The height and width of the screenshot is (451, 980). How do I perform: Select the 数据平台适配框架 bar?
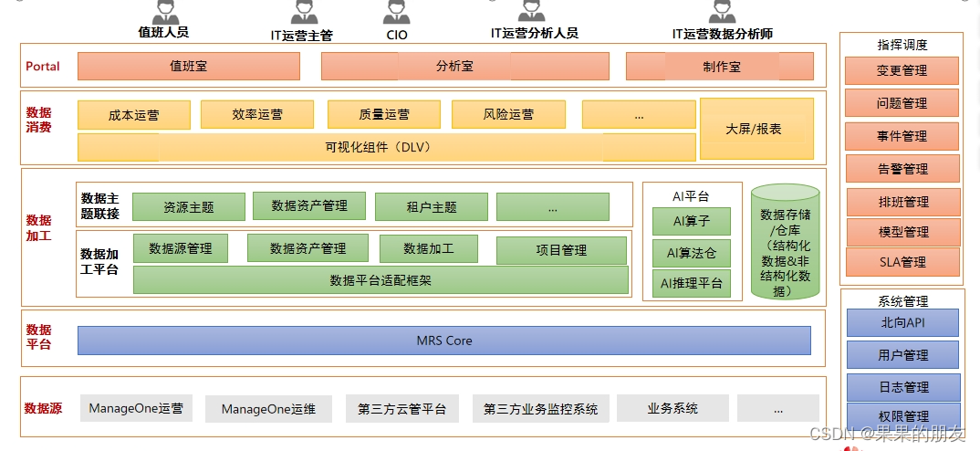click(x=381, y=280)
